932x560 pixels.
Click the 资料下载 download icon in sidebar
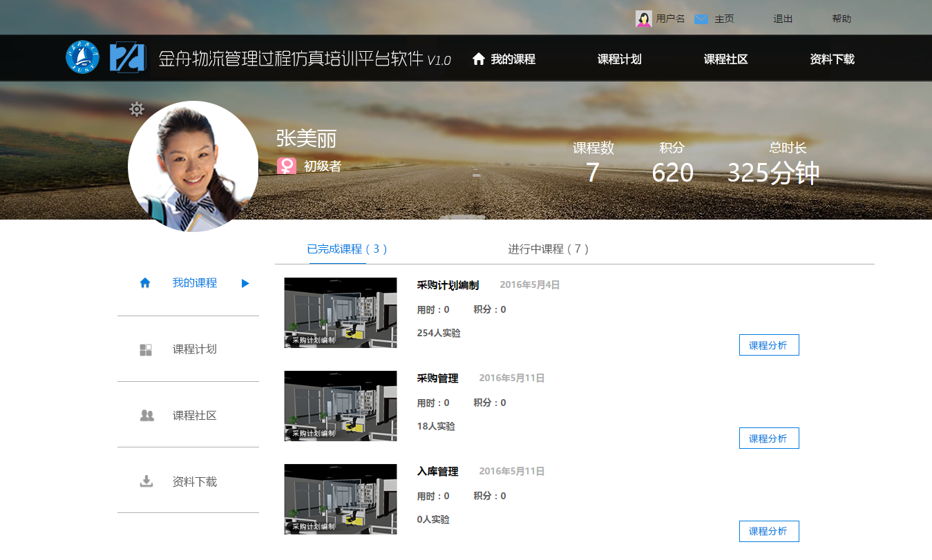(x=146, y=481)
